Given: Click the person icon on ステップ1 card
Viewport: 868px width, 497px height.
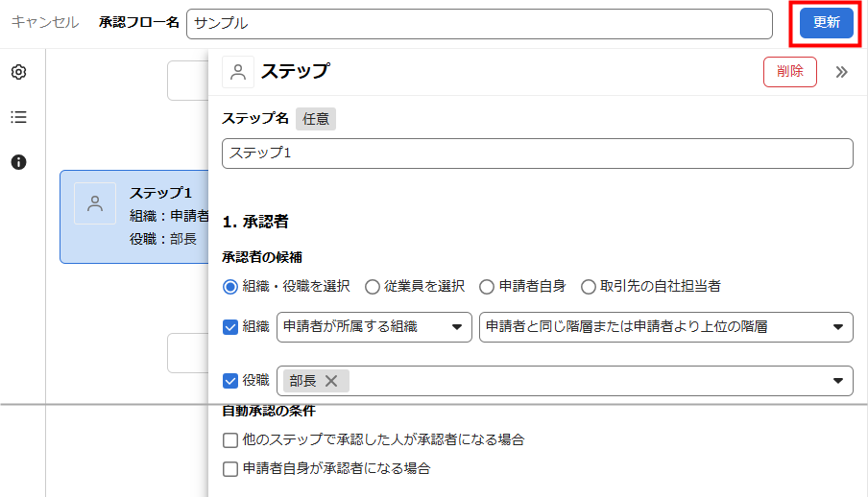Looking at the screenshot, I should (95, 203).
